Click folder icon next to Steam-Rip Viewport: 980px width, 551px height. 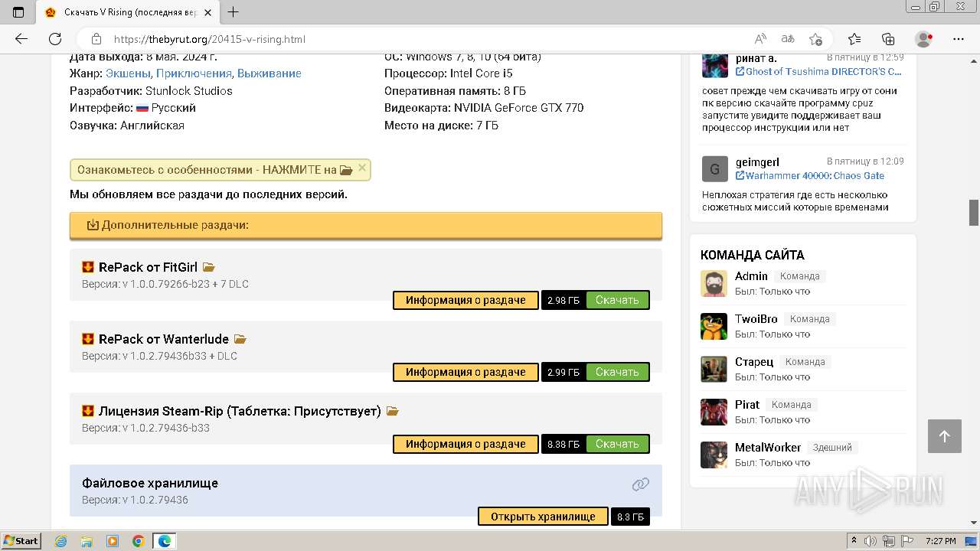point(393,411)
